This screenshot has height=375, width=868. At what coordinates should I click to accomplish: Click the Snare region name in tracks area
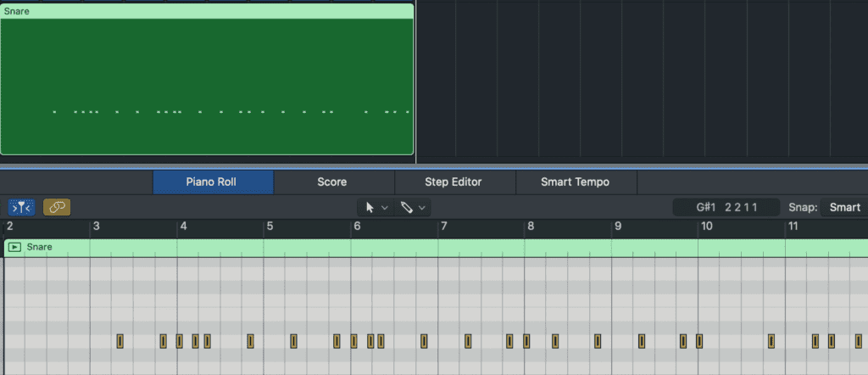click(15, 11)
